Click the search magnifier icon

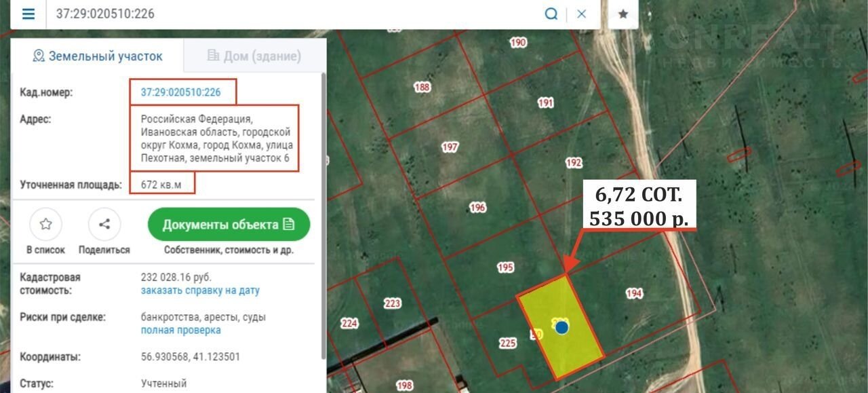pos(551,14)
